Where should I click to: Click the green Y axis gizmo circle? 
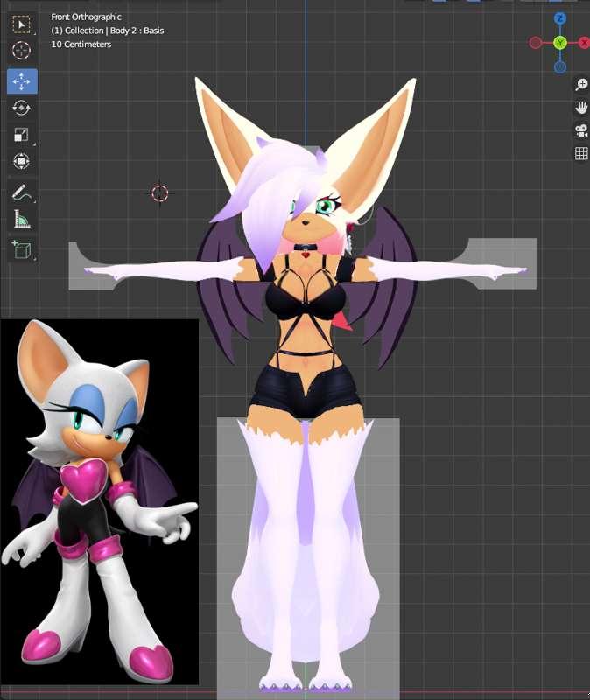point(560,43)
